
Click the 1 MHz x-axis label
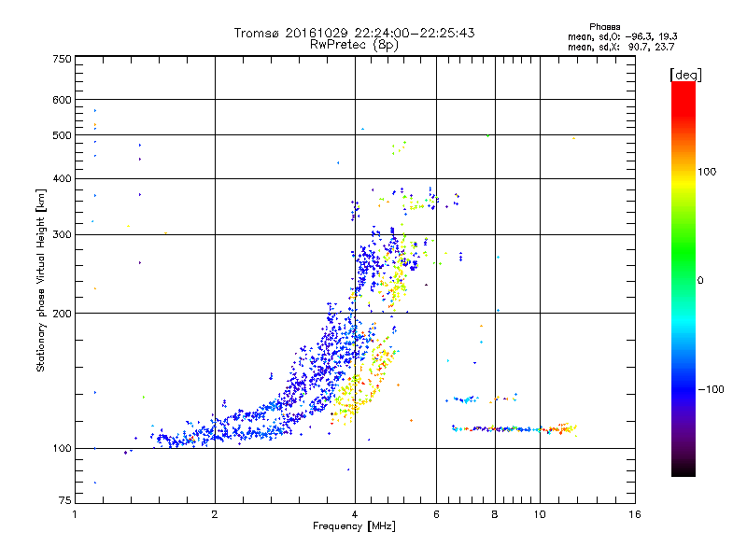(x=75, y=515)
